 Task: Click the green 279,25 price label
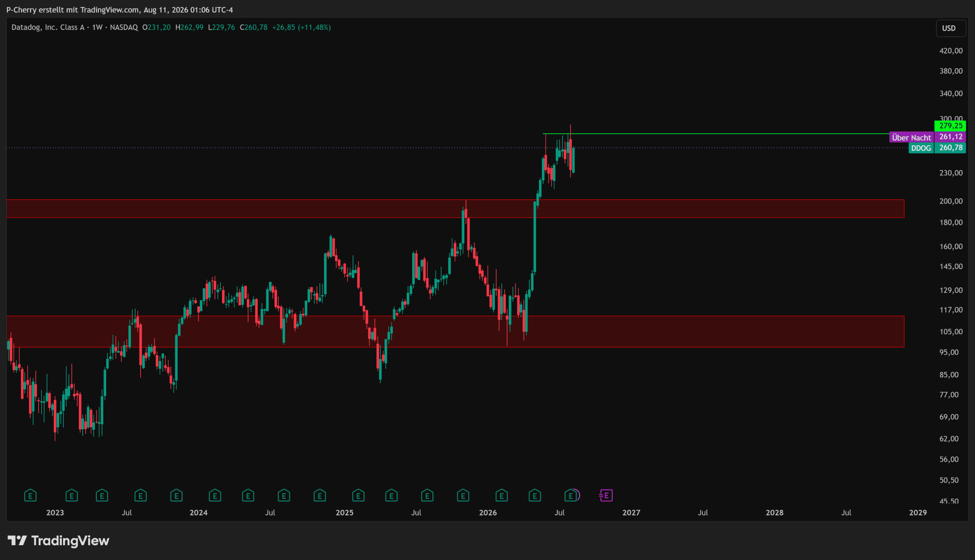pos(950,126)
